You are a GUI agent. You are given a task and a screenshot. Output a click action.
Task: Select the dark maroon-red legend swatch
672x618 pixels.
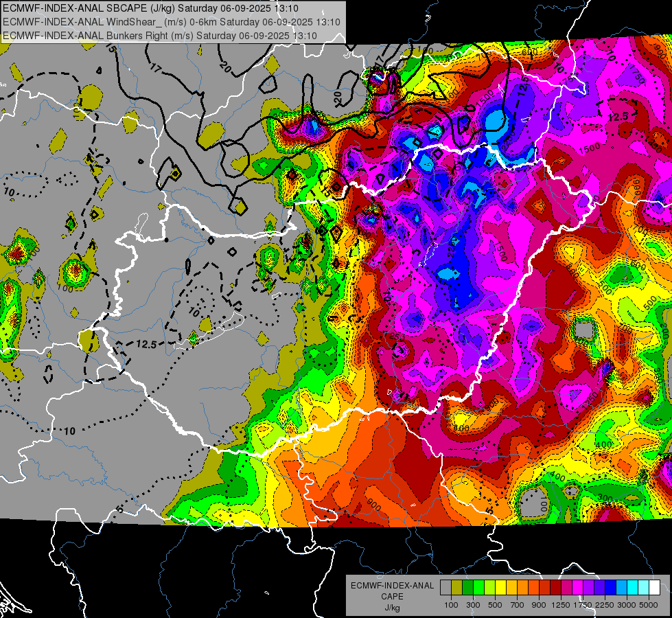[x=555, y=587]
